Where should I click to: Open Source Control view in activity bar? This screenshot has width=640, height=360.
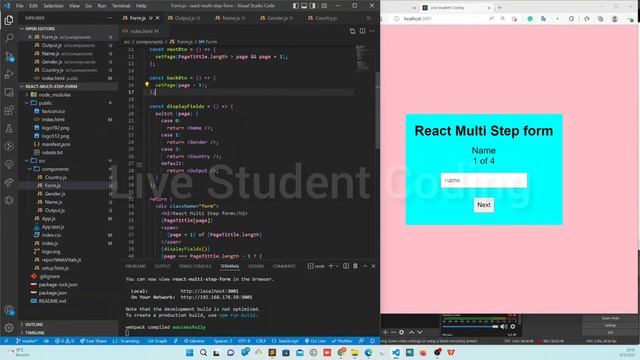[x=9, y=56]
